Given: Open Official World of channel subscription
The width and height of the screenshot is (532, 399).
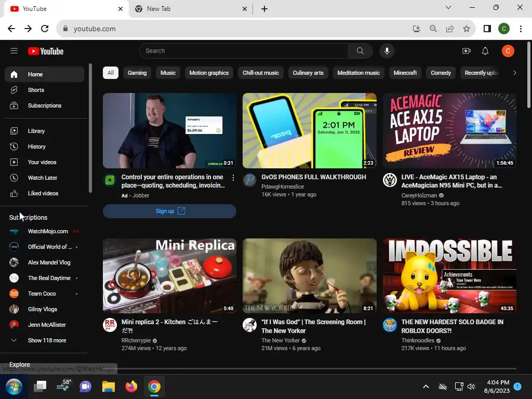Looking at the screenshot, I should 45,247.
